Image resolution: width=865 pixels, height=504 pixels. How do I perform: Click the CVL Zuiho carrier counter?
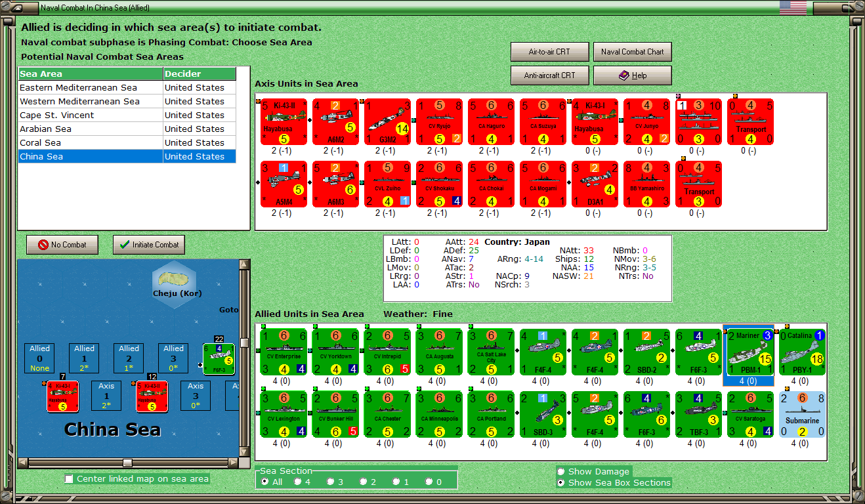(x=388, y=184)
